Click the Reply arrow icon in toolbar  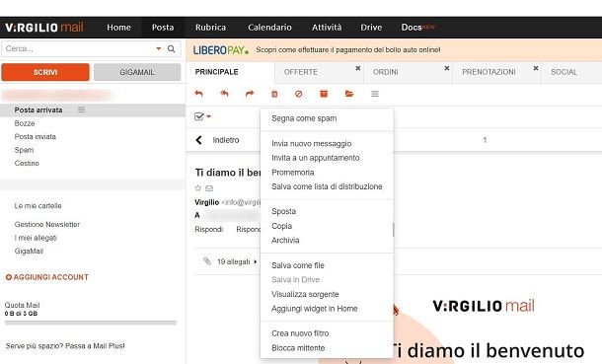(x=199, y=94)
